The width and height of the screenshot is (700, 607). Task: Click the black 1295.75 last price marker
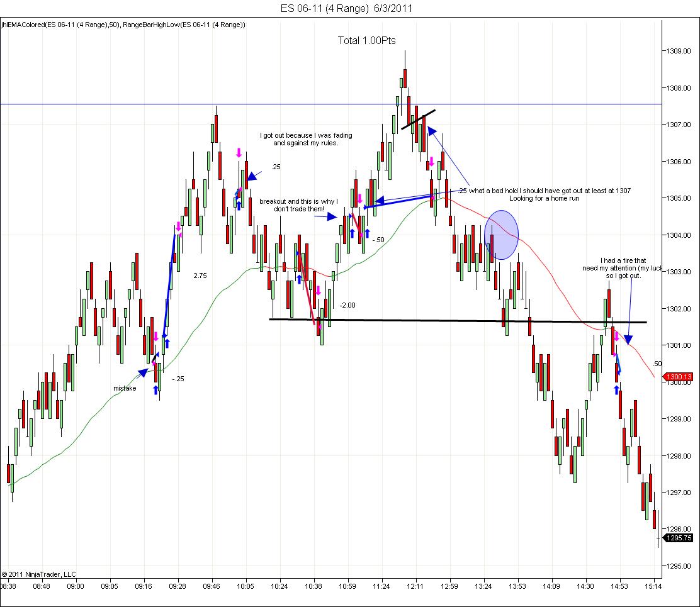point(679,538)
